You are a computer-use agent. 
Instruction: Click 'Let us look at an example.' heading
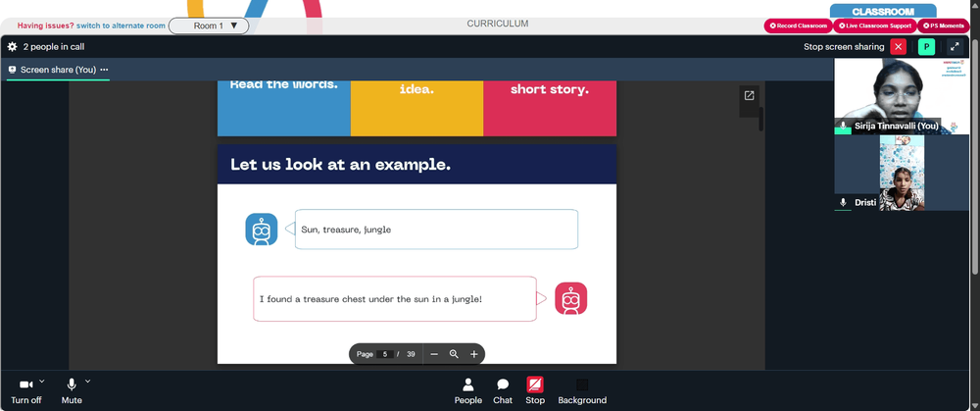tap(340, 165)
